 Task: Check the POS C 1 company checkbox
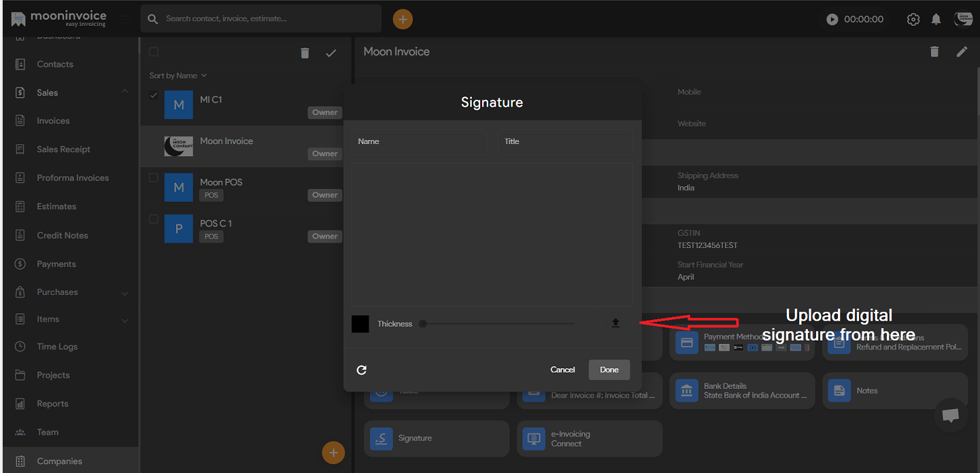(154, 219)
